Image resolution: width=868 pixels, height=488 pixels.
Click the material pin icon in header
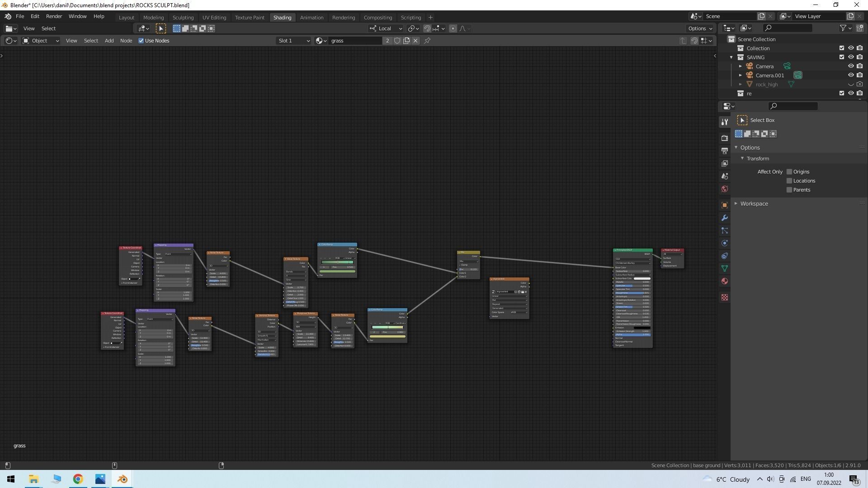tap(427, 41)
